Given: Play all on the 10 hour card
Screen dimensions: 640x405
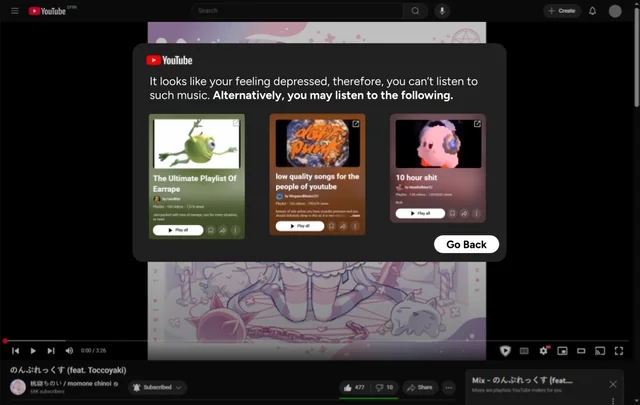Looking at the screenshot, I should coord(420,213).
